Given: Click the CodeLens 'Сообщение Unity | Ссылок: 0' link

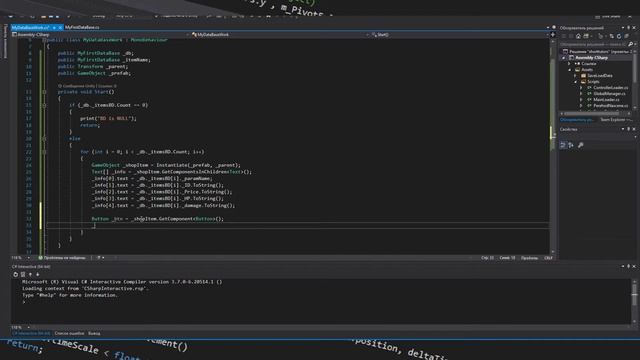Looking at the screenshot, I should coord(87,86).
